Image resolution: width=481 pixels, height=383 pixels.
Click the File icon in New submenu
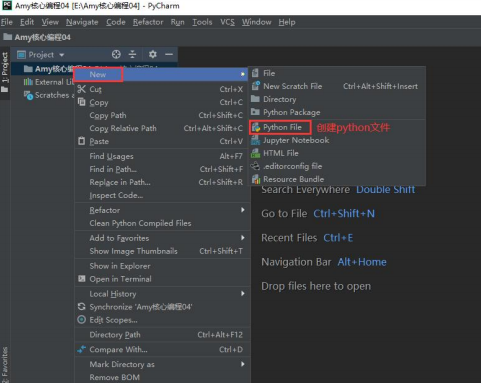point(255,73)
